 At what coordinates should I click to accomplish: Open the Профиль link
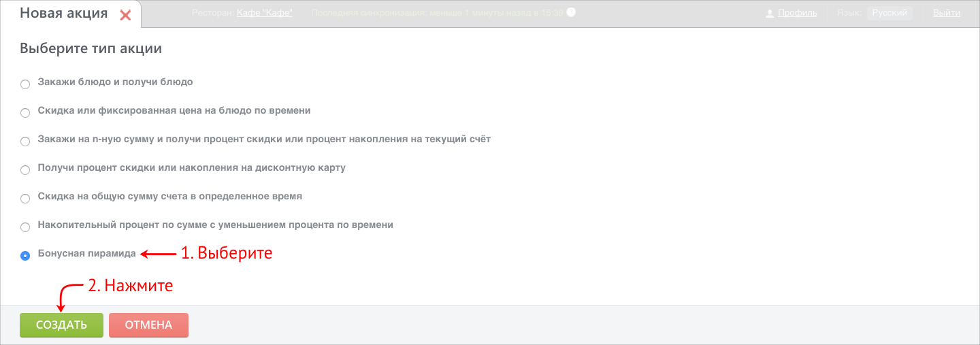[798, 13]
